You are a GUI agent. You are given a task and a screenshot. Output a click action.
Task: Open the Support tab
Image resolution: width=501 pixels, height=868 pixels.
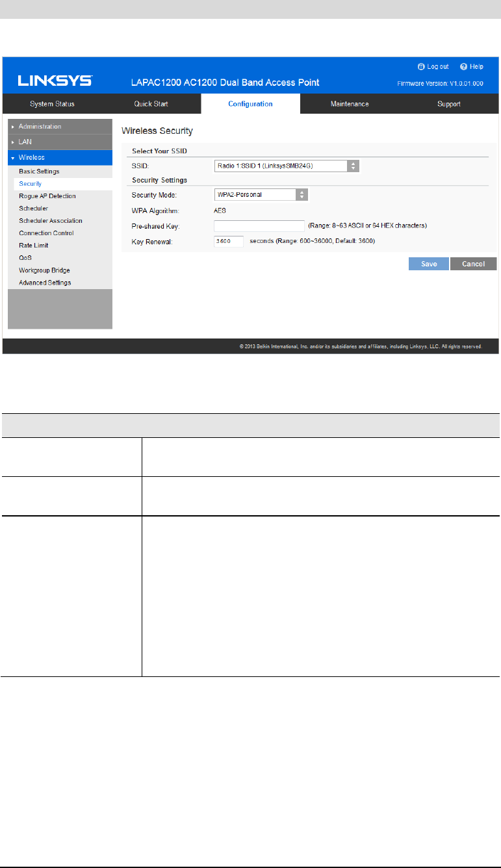449,104
